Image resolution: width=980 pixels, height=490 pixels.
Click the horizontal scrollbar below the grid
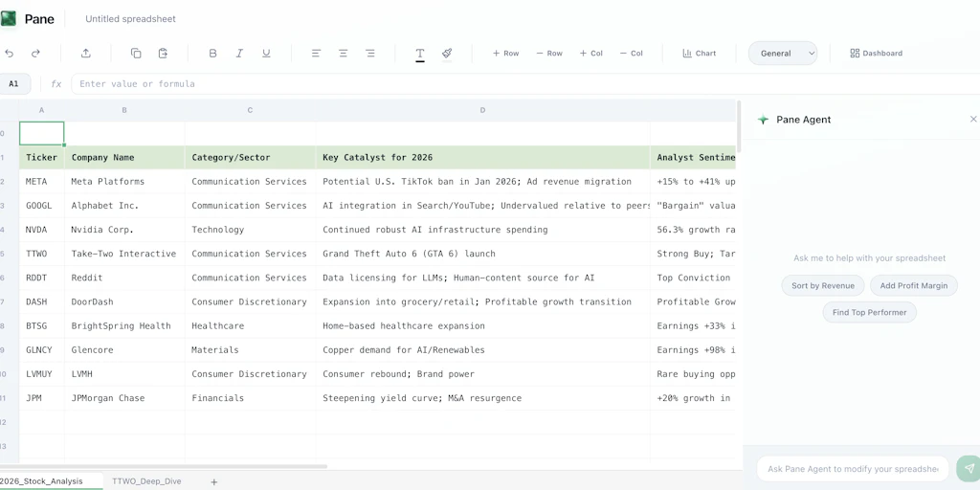click(x=164, y=466)
